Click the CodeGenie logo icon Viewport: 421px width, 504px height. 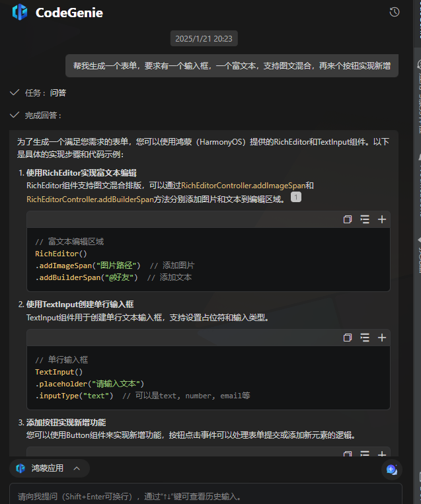click(20, 12)
